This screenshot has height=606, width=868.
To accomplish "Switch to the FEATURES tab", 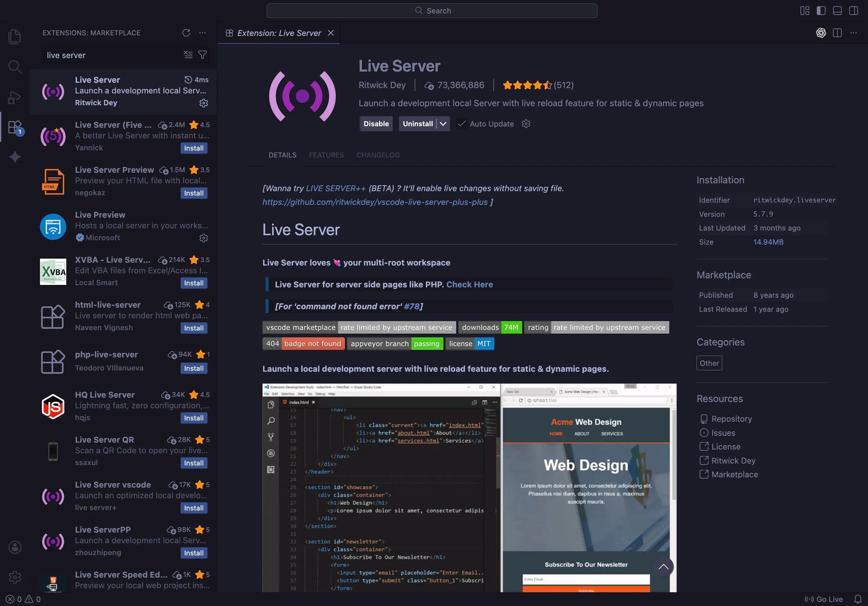I will pyautogui.click(x=326, y=155).
